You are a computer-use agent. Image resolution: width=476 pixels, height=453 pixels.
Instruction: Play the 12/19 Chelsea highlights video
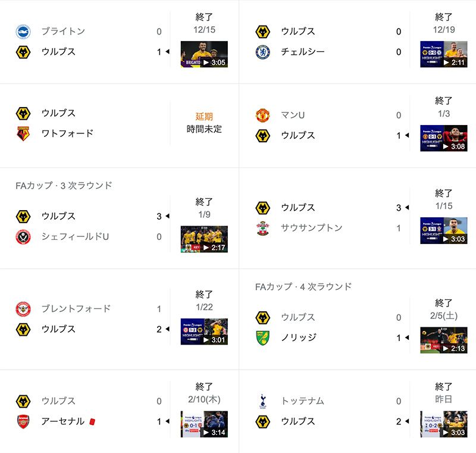(443, 54)
